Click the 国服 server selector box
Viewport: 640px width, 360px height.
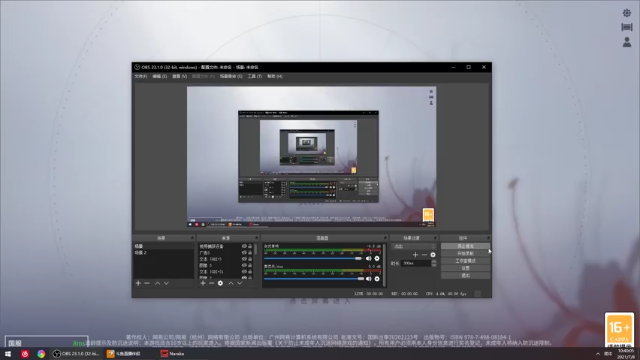pos(46,342)
